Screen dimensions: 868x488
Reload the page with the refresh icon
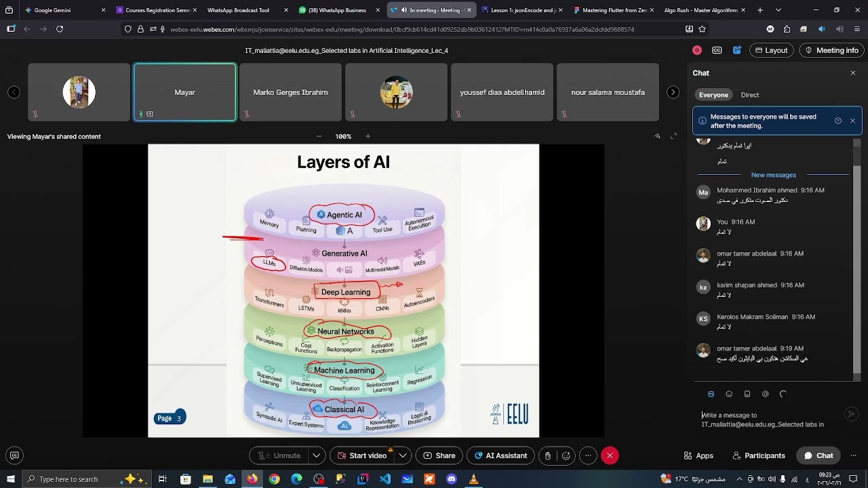point(60,29)
